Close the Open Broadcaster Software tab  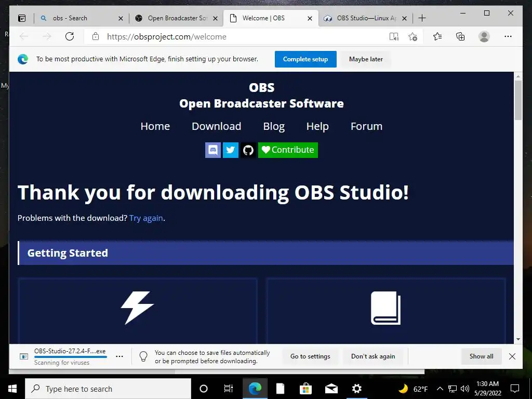pyautogui.click(x=215, y=18)
